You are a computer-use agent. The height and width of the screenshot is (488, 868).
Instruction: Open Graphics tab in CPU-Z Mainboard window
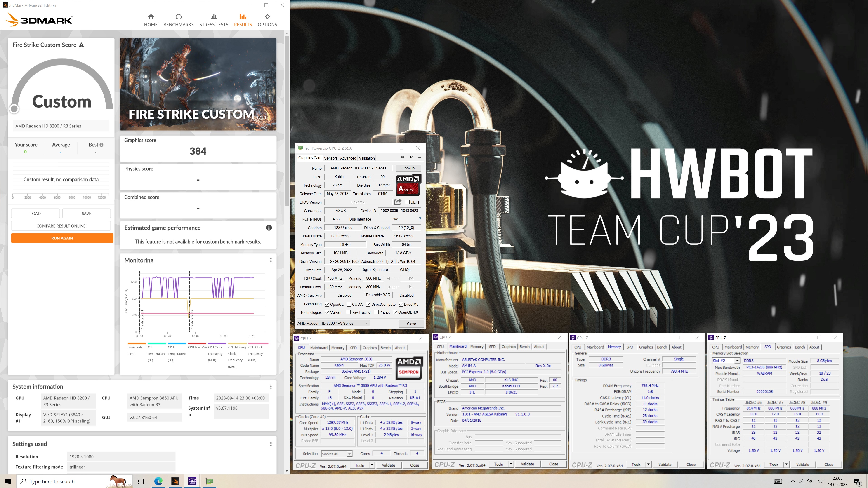tap(508, 347)
